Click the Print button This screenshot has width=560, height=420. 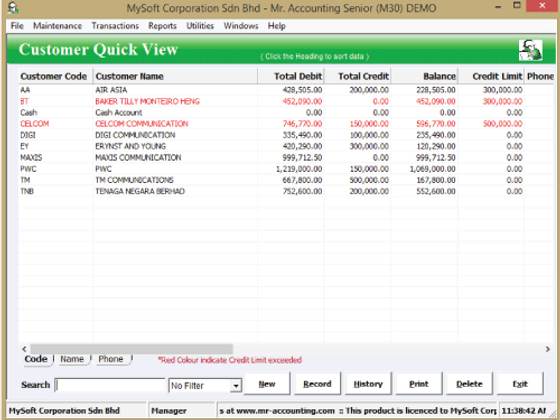pos(419,384)
